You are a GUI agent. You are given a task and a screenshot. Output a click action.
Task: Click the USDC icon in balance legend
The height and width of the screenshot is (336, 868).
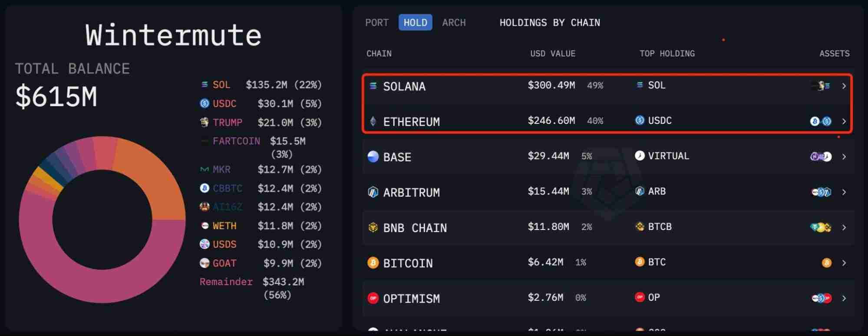point(205,103)
